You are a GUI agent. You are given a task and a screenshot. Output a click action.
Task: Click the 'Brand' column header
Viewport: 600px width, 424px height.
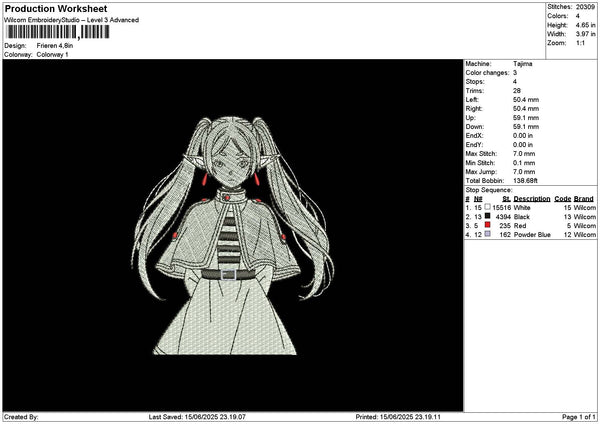pos(584,199)
